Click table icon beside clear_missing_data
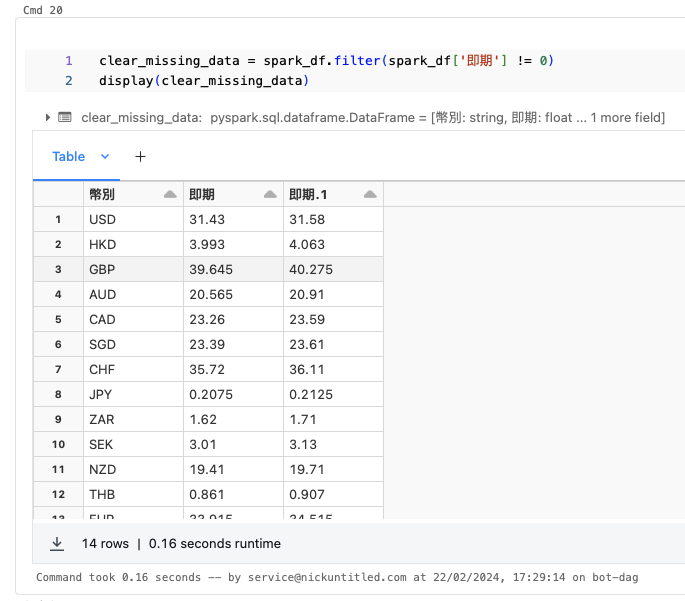 tap(65, 117)
